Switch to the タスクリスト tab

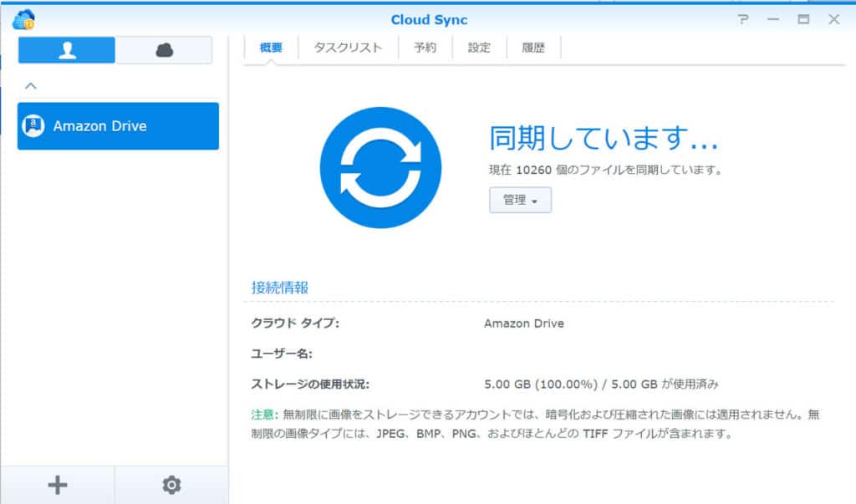348,48
